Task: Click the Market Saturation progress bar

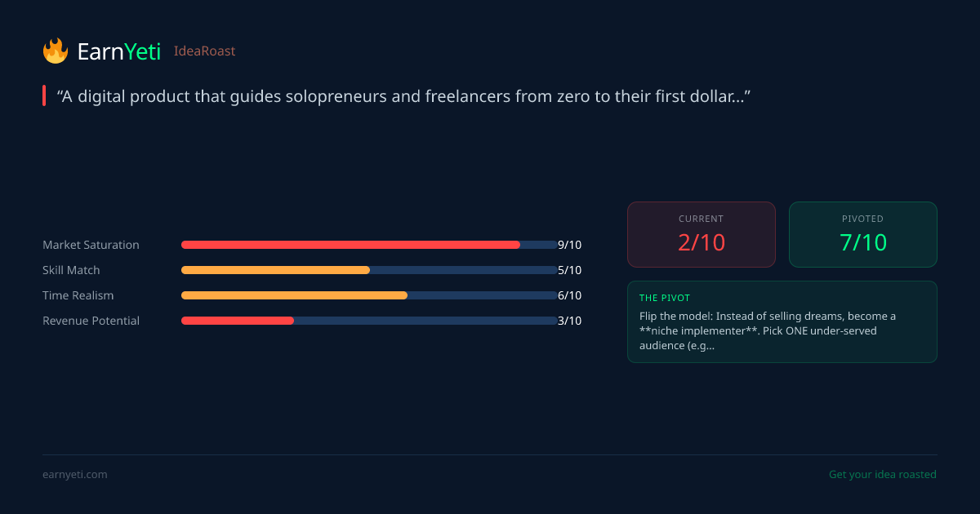Action: pos(369,245)
